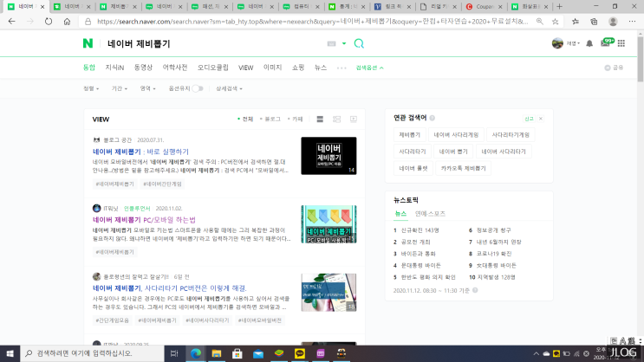Expand more categories with ellipsis
644x362 pixels.
coord(342,68)
